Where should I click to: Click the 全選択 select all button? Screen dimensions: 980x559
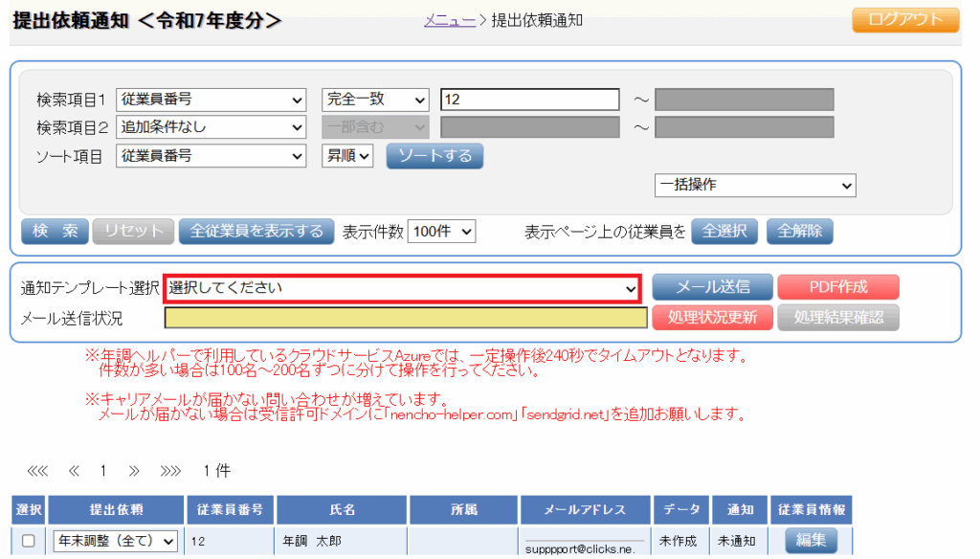pyautogui.click(x=724, y=231)
